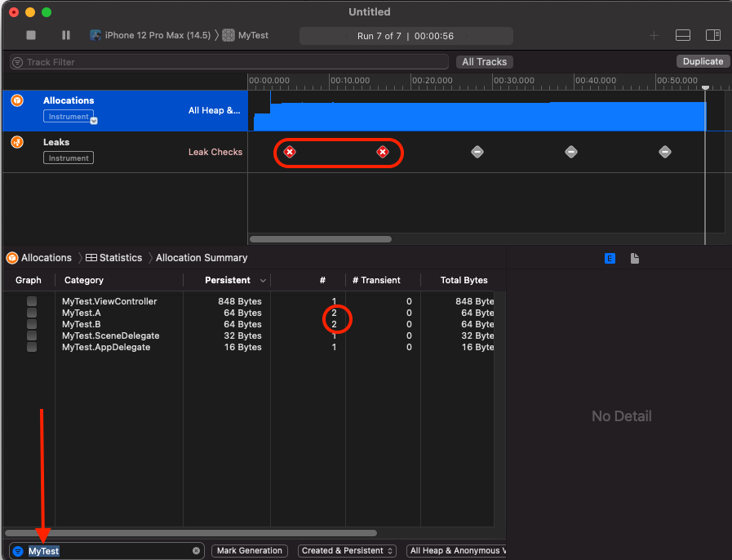
Task: Toggle the bottom detail pane icon
Action: (x=682, y=35)
